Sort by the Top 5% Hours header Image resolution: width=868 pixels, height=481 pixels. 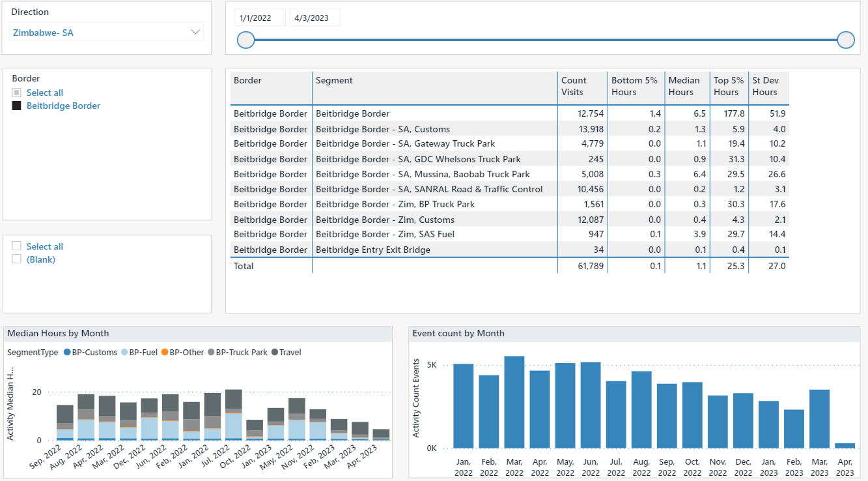coord(728,86)
